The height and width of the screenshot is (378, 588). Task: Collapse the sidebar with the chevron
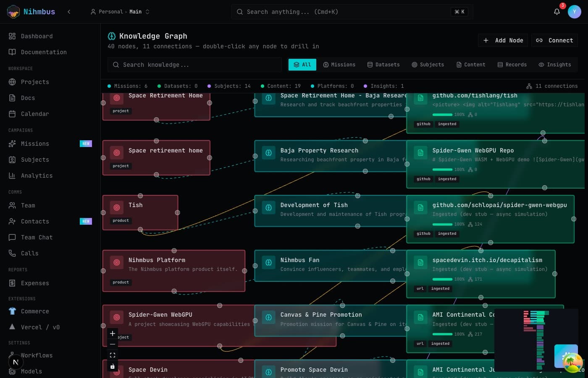click(x=69, y=12)
